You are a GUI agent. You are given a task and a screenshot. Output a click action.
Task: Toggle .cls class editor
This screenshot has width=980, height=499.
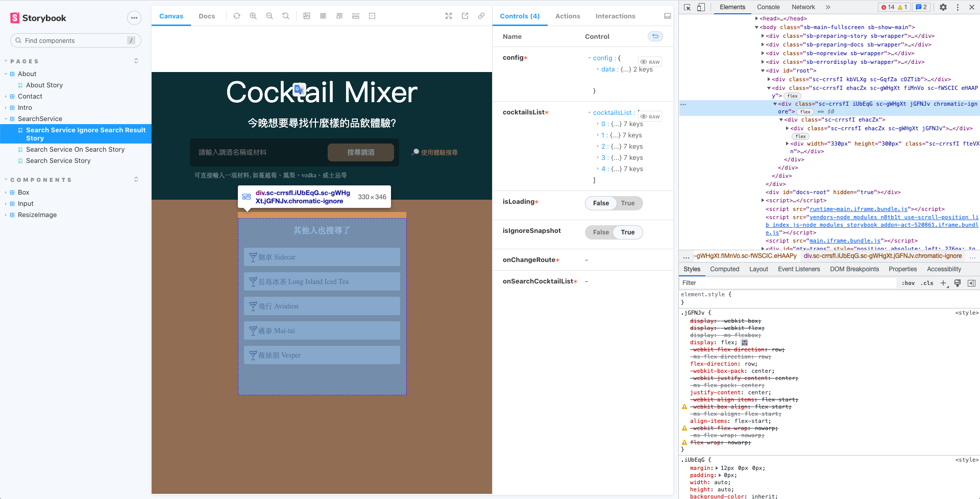[x=927, y=283]
